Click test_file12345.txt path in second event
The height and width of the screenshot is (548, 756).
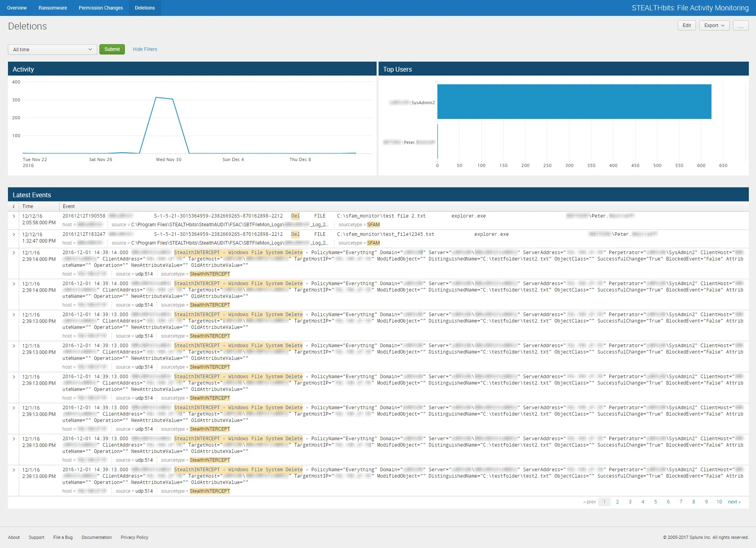[x=385, y=234]
